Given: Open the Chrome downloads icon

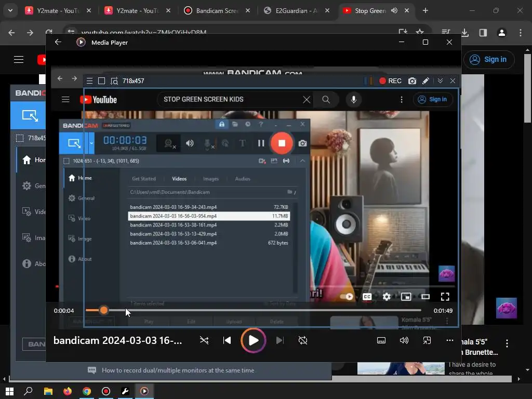Looking at the screenshot, I should tap(464, 33).
